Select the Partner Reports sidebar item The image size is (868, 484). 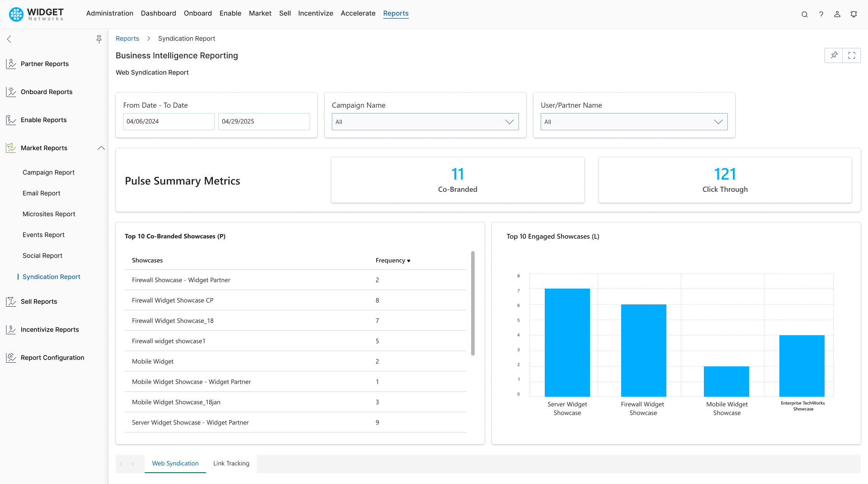tap(44, 64)
